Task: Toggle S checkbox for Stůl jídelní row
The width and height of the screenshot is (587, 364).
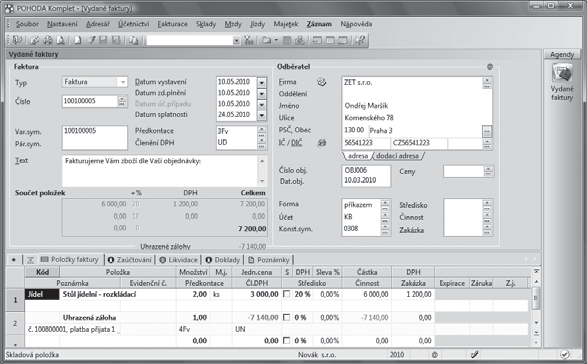Action: 287,294
